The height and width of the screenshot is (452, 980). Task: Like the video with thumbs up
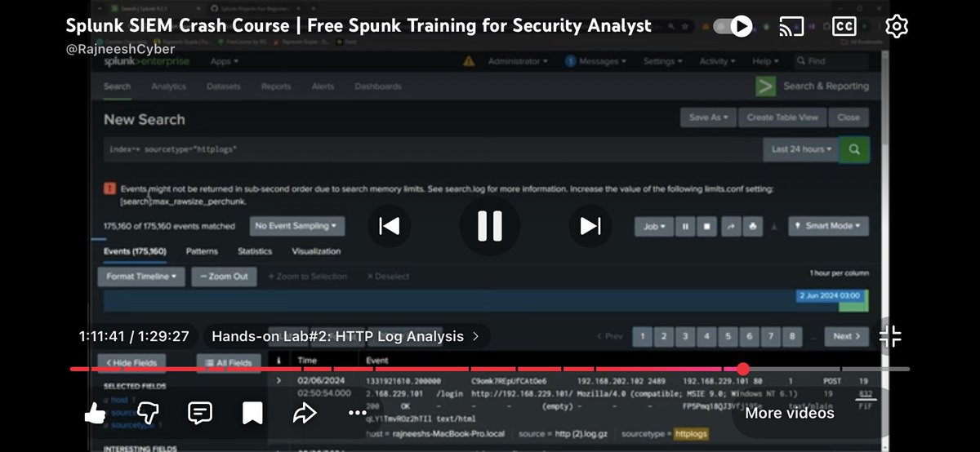96,413
